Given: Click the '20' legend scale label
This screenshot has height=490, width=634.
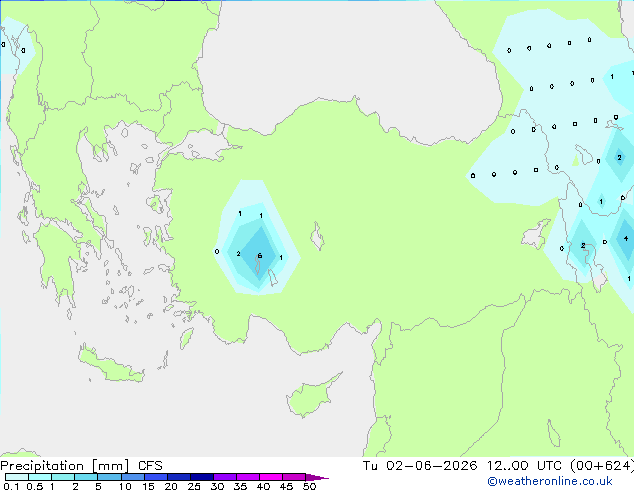Looking at the screenshot, I should click(171, 486).
